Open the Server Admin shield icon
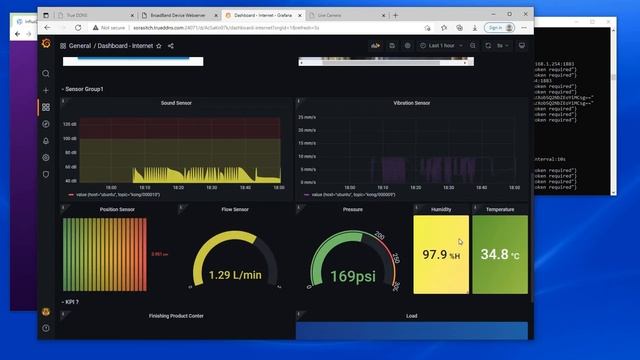Image resolution: width=640 pixels, height=360 pixels. point(46,174)
